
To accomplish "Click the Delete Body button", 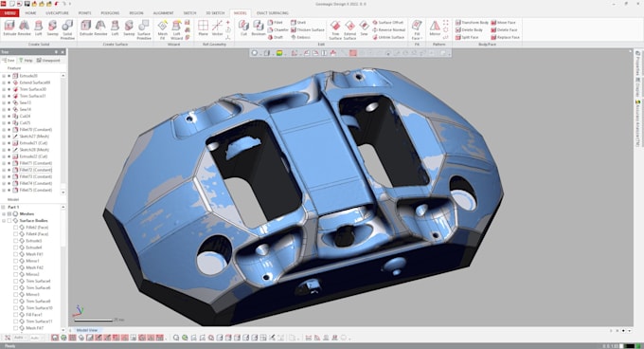I will 469,30.
